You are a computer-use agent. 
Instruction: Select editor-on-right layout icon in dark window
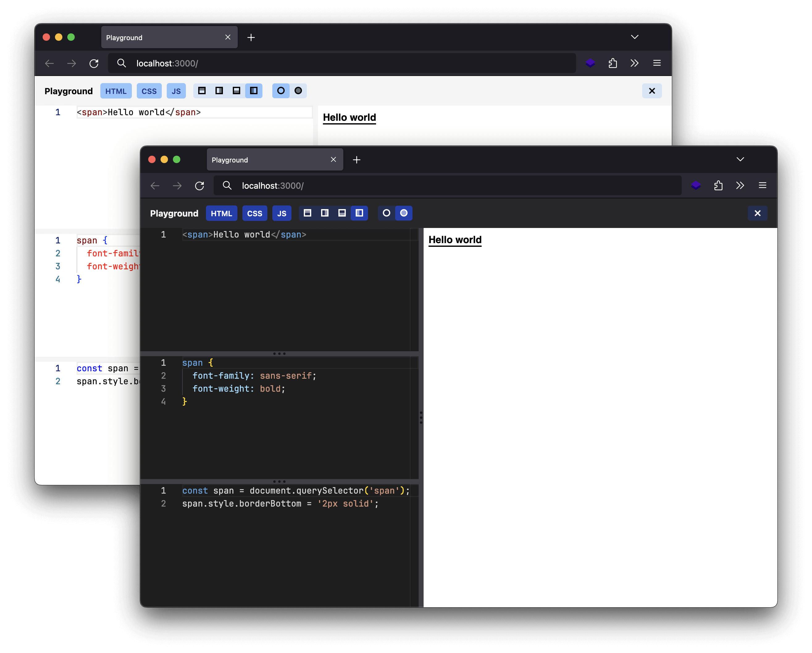tap(325, 213)
